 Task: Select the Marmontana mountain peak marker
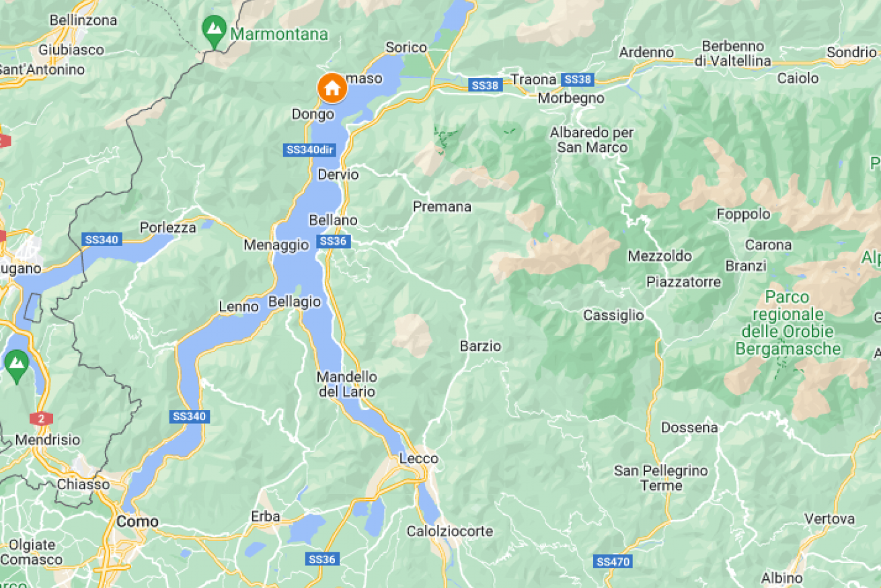pyautogui.click(x=215, y=30)
